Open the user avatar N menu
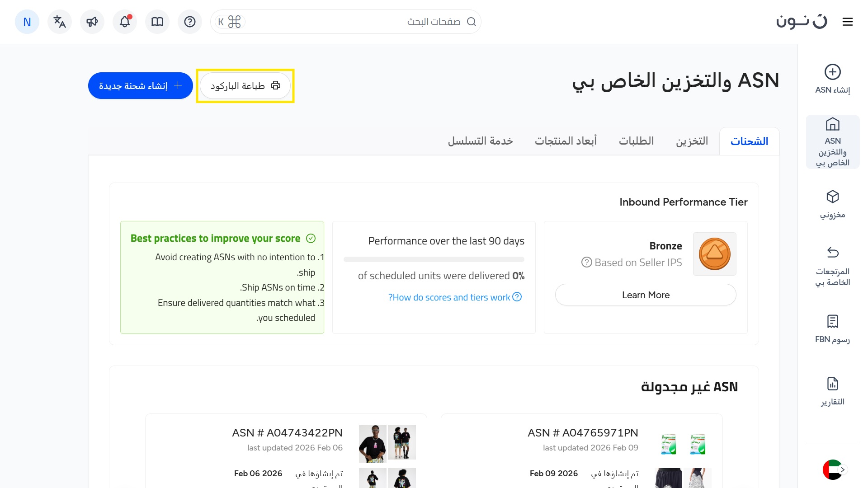Screen dimensions: 868x488 click(27, 22)
